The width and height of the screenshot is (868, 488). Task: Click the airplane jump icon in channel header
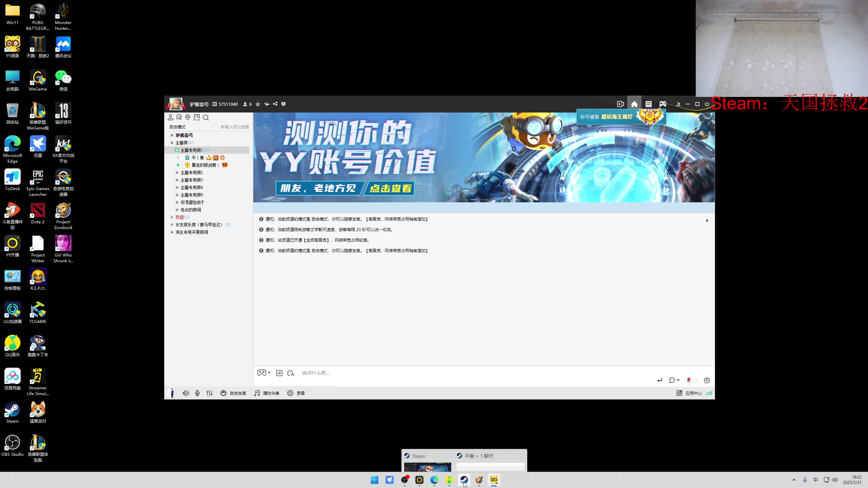[x=267, y=104]
